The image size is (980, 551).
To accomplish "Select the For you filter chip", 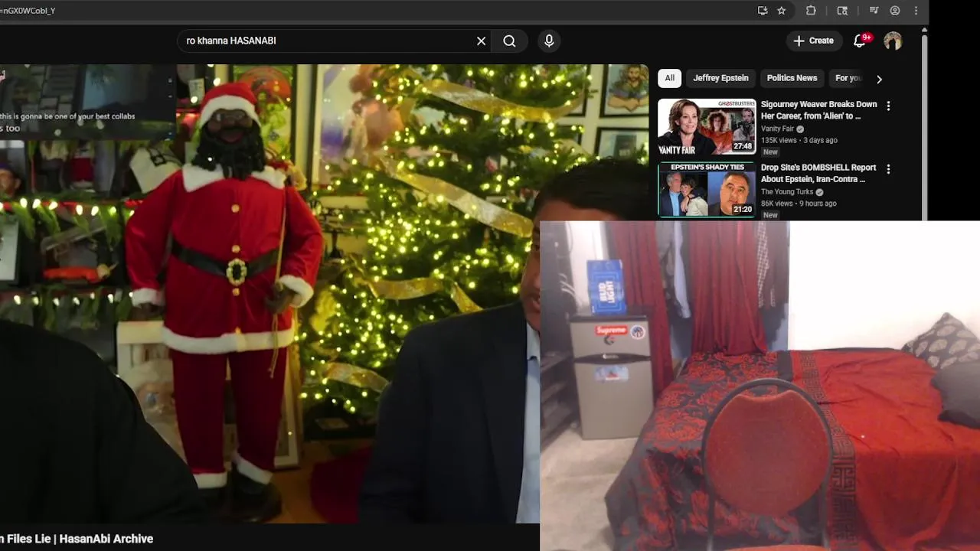I will point(848,78).
